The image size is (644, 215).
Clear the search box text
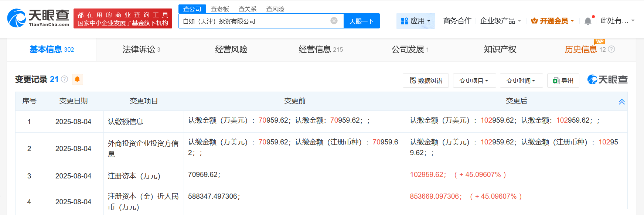click(334, 21)
